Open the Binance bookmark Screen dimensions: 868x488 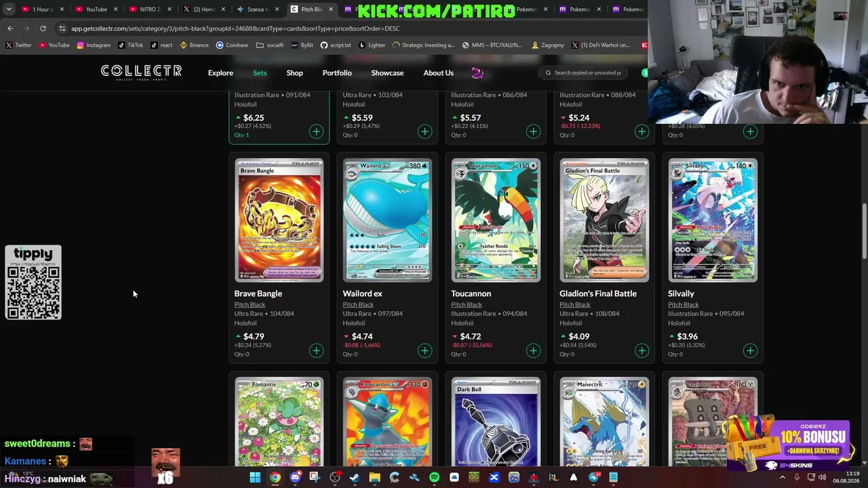pos(194,45)
